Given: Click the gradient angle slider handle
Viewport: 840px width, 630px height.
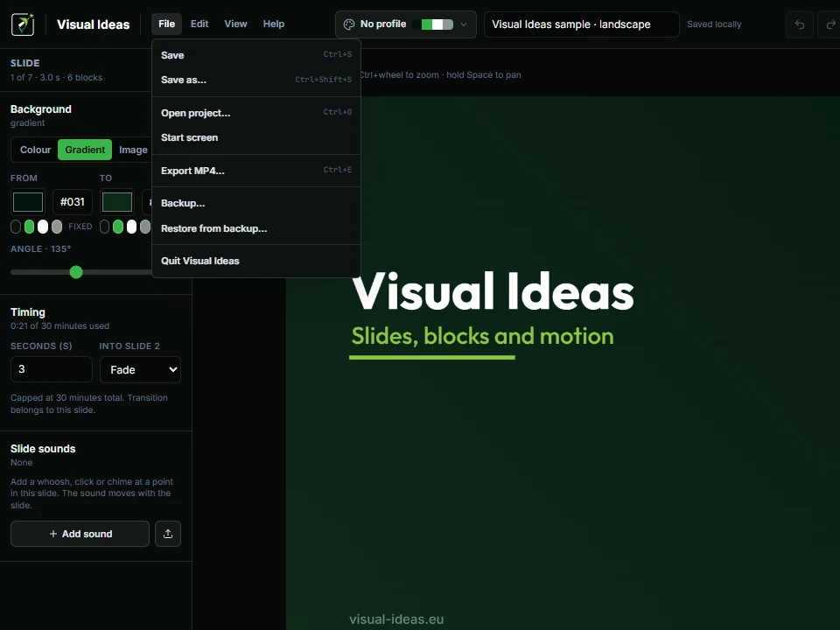Looking at the screenshot, I should click(76, 272).
